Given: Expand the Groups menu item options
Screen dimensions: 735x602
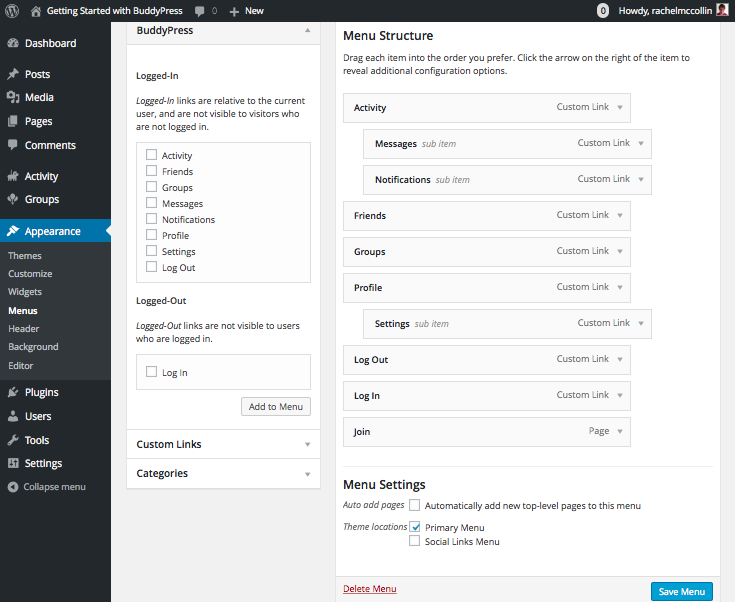Looking at the screenshot, I should (x=620, y=252).
